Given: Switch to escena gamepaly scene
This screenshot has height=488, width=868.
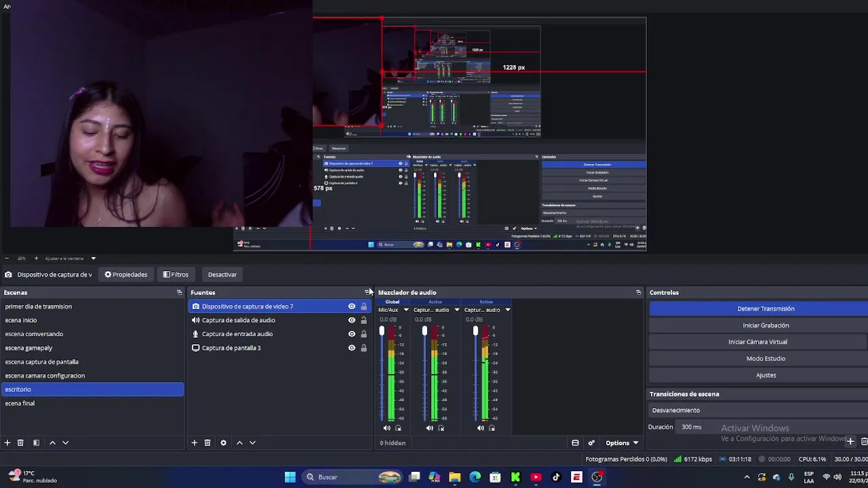Looking at the screenshot, I should coord(93,348).
